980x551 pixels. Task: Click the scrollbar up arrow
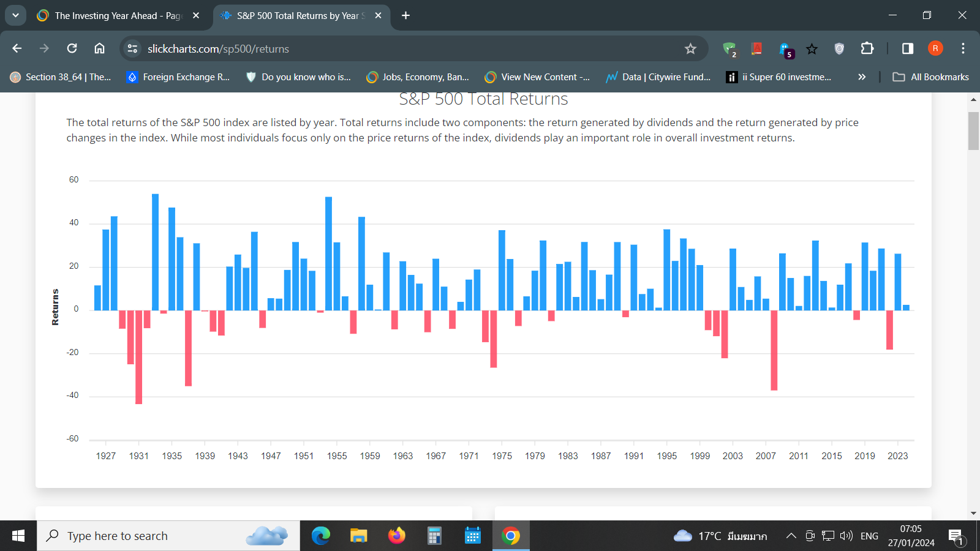coord(973,99)
